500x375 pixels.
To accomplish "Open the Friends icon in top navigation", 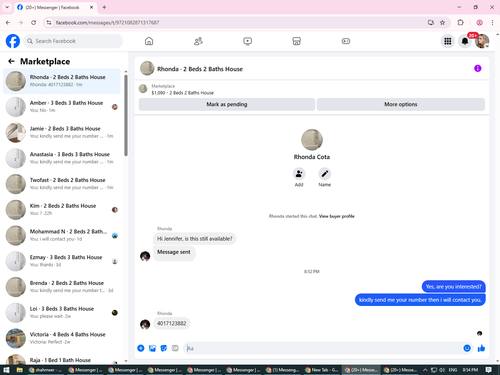I will (x=198, y=41).
